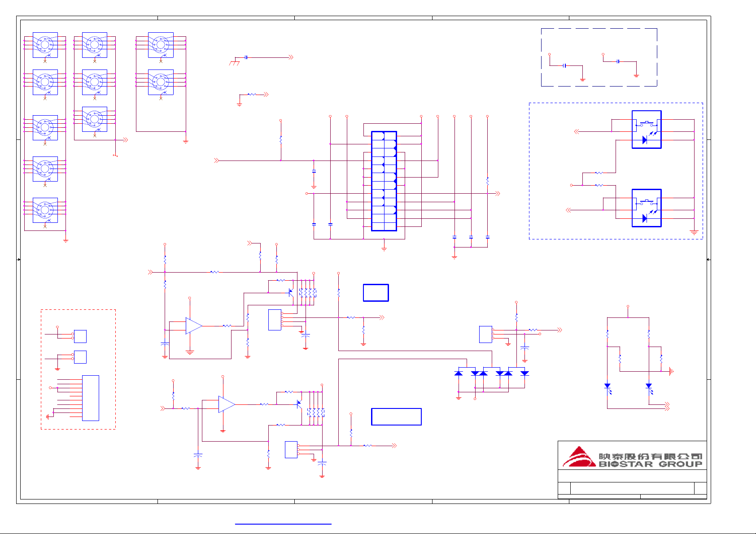This screenshot has width=756, height=534.
Task: Select the 'BIOSTAR GROUP' text in title block
Action: tap(651, 464)
